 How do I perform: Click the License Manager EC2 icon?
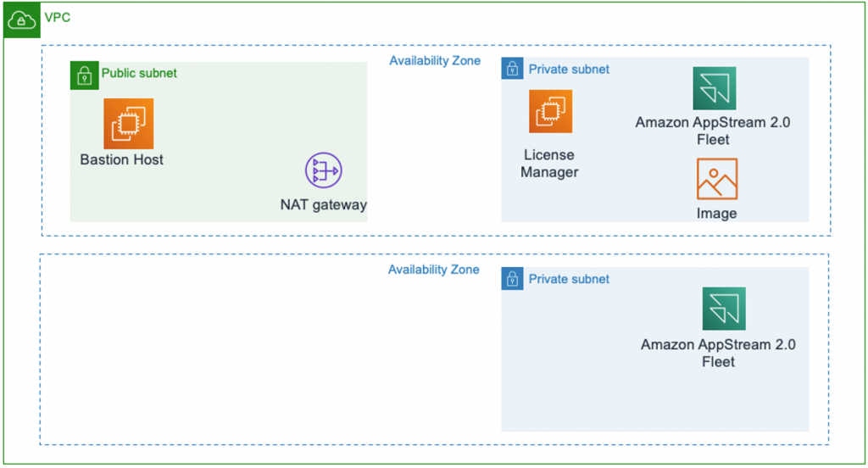(x=550, y=111)
